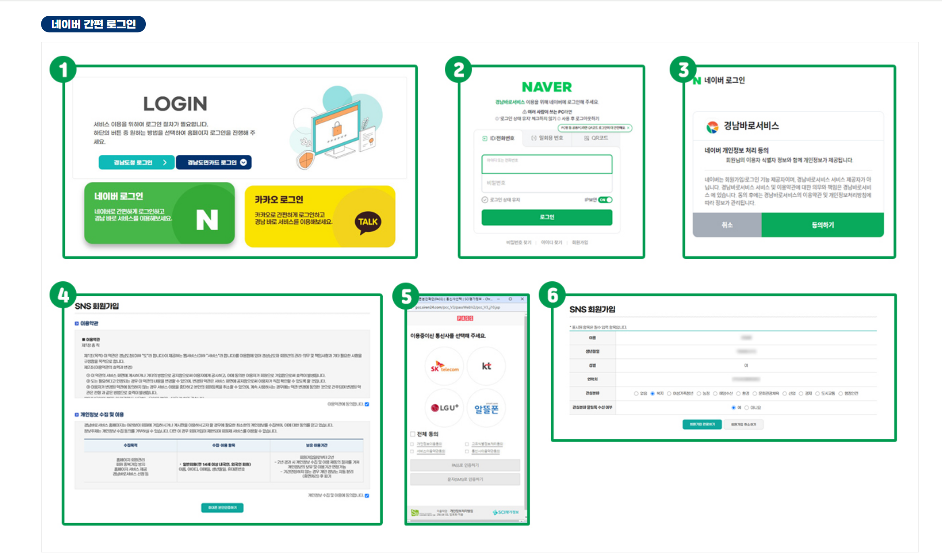Click the 경남바로서비스 colorful logo icon
This screenshot has width=942, height=560.
click(x=712, y=127)
